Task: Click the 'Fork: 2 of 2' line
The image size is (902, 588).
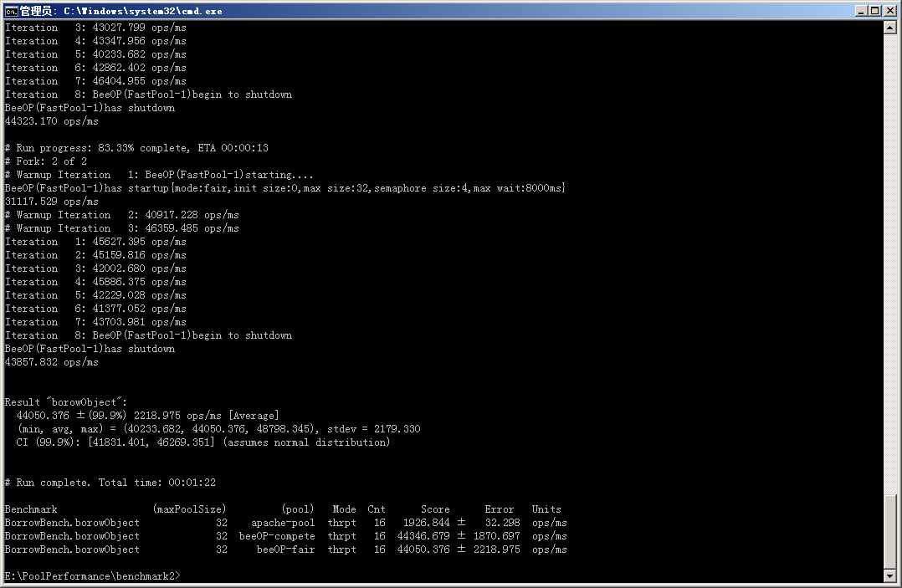Action: 46,161
